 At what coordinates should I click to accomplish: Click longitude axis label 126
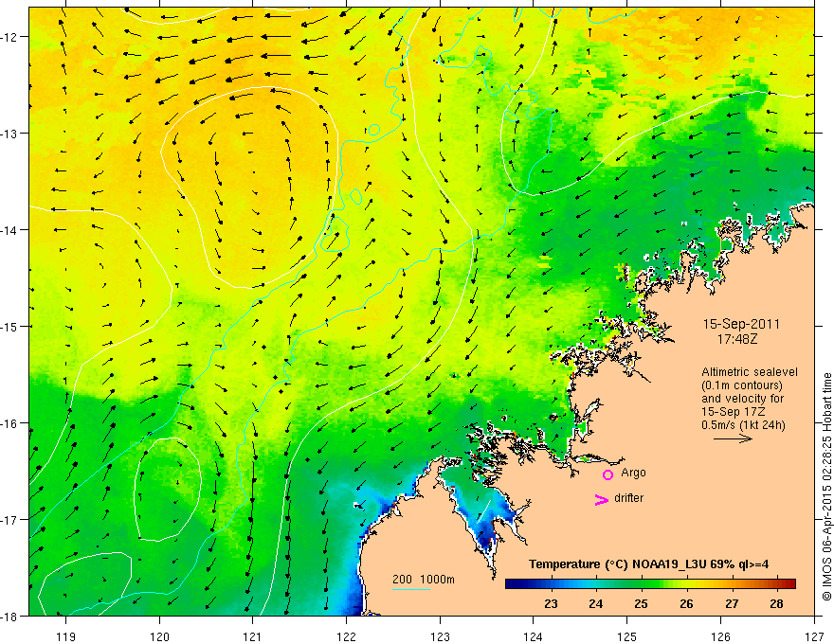720,636
